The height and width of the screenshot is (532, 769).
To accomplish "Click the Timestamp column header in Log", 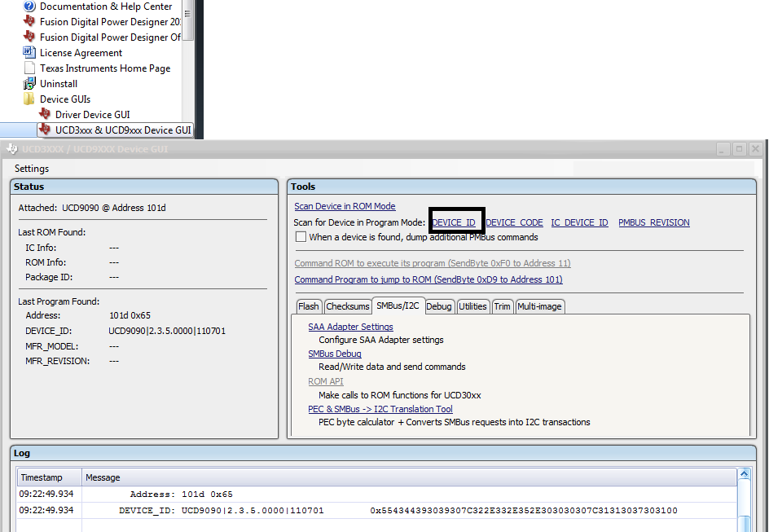I will point(50,477).
